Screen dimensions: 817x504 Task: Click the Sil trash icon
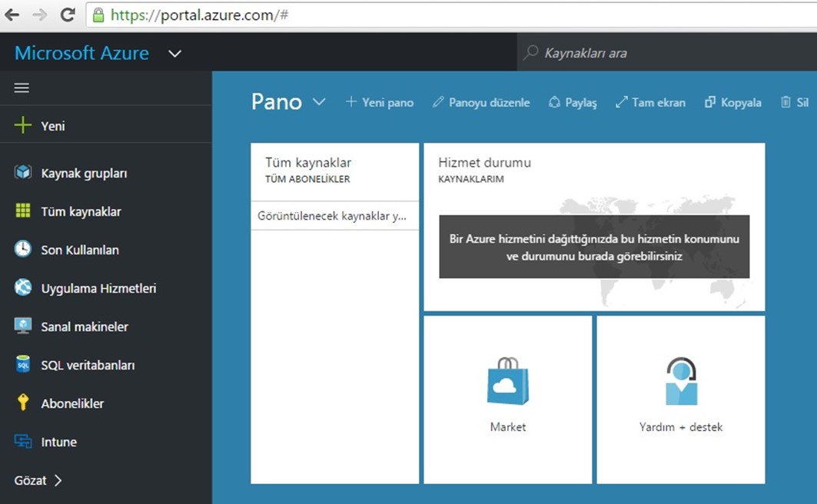click(785, 102)
